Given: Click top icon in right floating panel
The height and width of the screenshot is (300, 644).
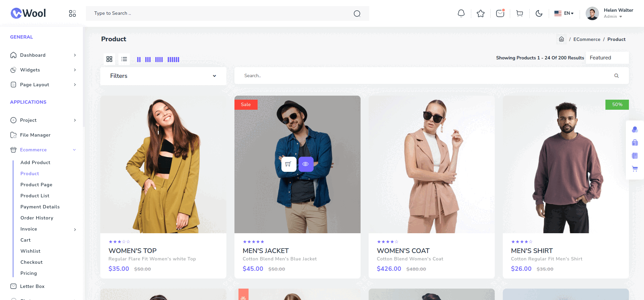Looking at the screenshot, I should pyautogui.click(x=635, y=130).
